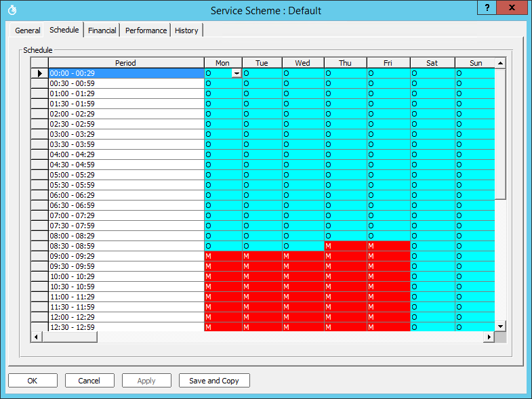Click the vertical scrollbar thumb

coord(500,134)
